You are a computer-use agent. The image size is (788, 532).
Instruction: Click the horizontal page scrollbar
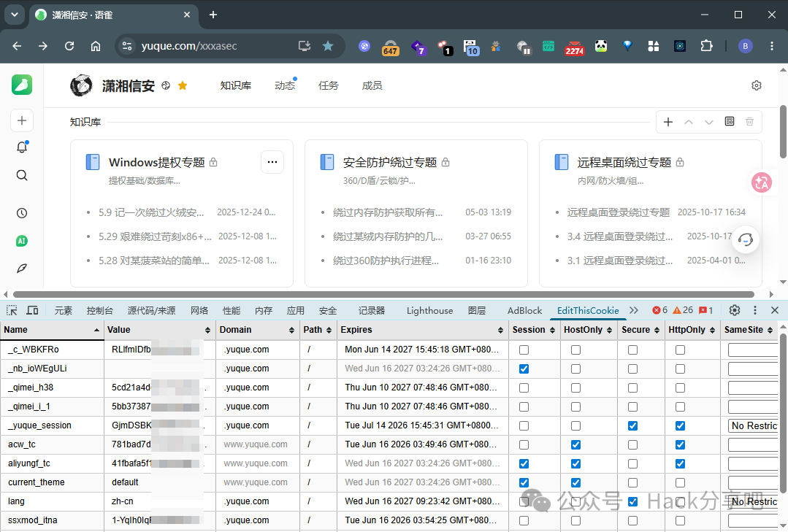[x=383, y=294]
